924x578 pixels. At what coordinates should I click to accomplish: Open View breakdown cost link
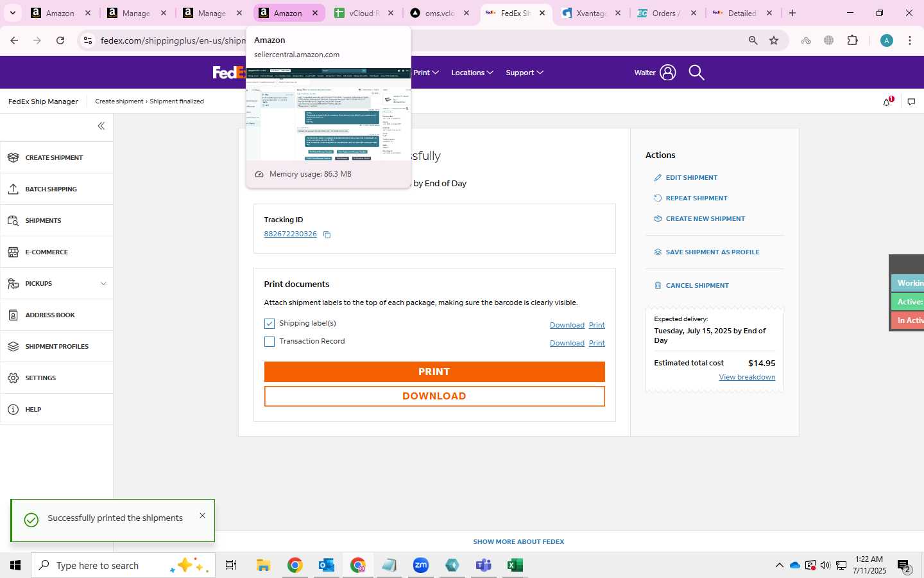point(747,377)
